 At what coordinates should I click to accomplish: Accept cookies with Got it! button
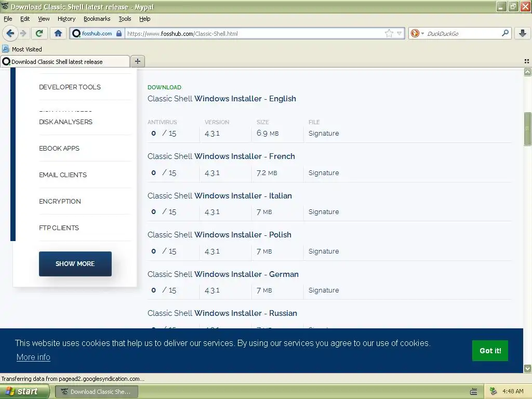(x=490, y=351)
